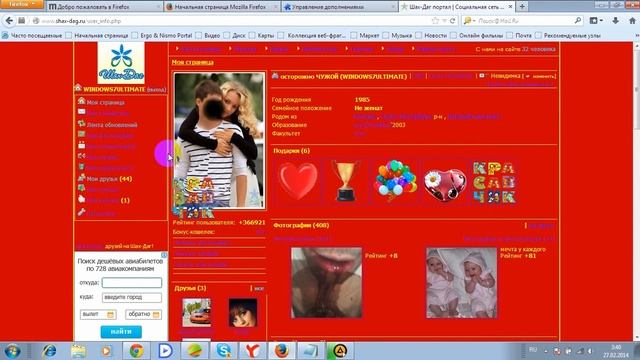Open "Моя страница" in the sidebar menu
Image resolution: width=640 pixels, height=360 pixels.
coord(105,102)
